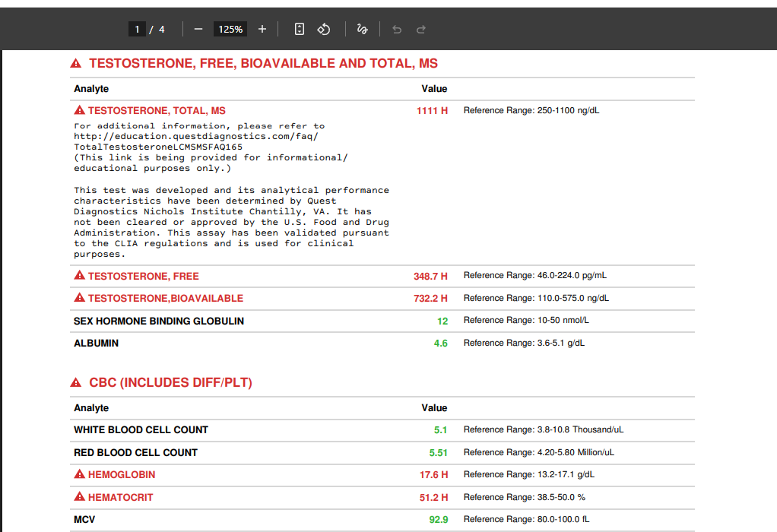Click the white blood cell value 5.1
The width and height of the screenshot is (777, 532).
[440, 430]
